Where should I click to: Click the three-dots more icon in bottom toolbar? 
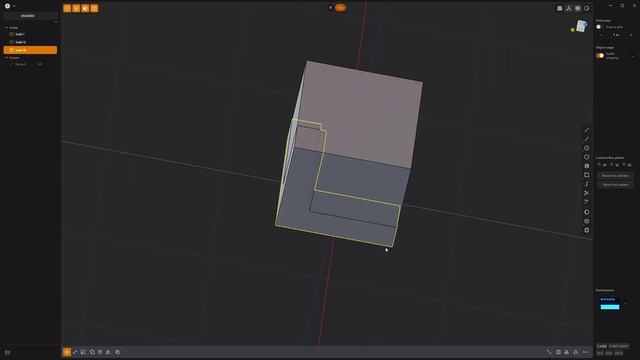[x=585, y=352]
